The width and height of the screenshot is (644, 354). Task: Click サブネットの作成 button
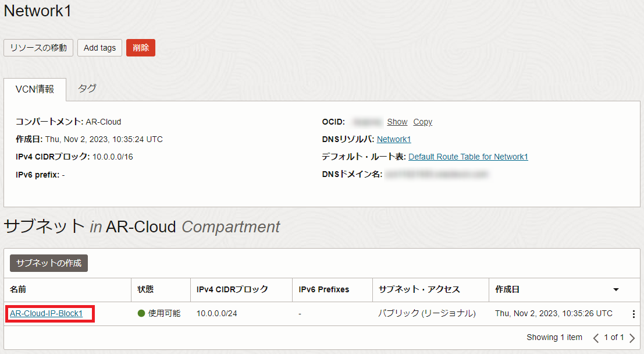click(x=49, y=263)
